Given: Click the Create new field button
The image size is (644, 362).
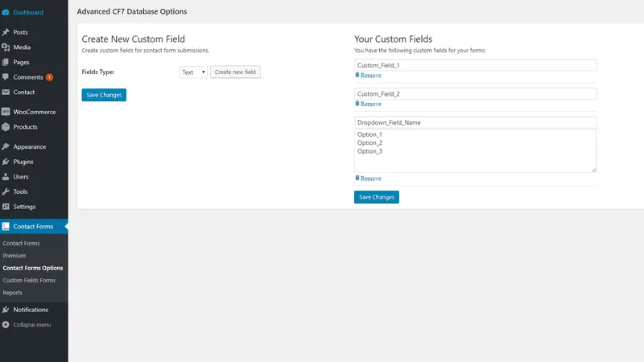Looking at the screenshot, I should (235, 72).
